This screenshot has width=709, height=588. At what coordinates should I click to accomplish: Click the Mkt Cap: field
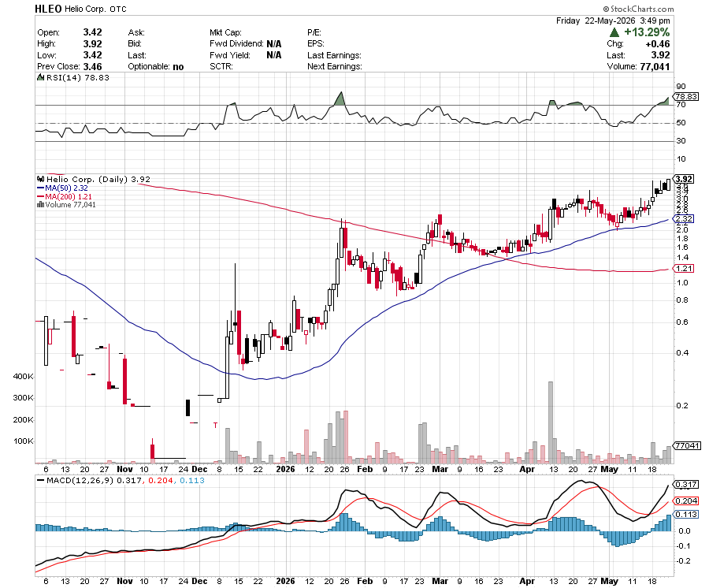[225, 32]
